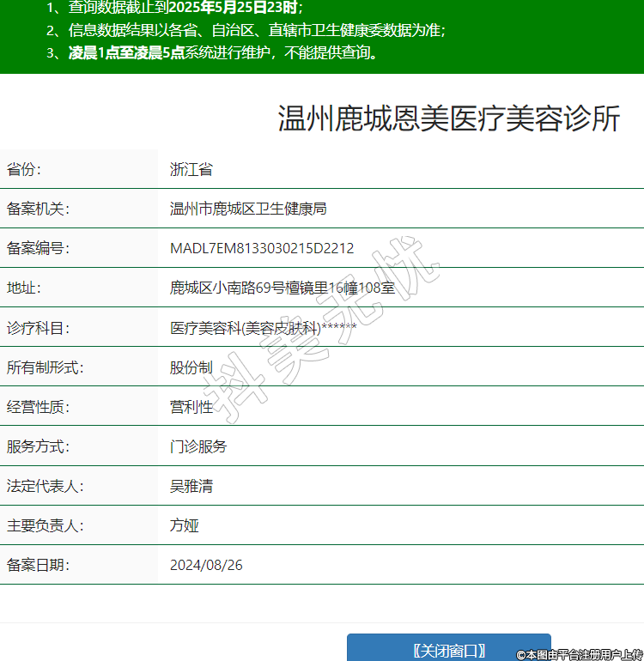Select the 营利性 business nature value
This screenshot has height=661, width=644.
(191, 407)
